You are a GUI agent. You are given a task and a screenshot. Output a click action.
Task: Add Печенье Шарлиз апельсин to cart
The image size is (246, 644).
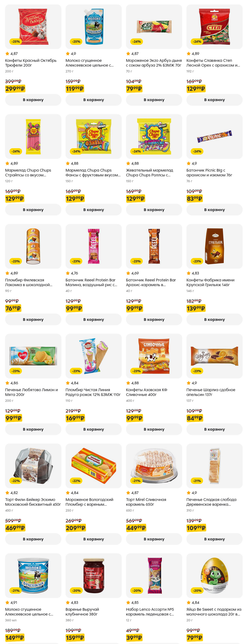214,429
